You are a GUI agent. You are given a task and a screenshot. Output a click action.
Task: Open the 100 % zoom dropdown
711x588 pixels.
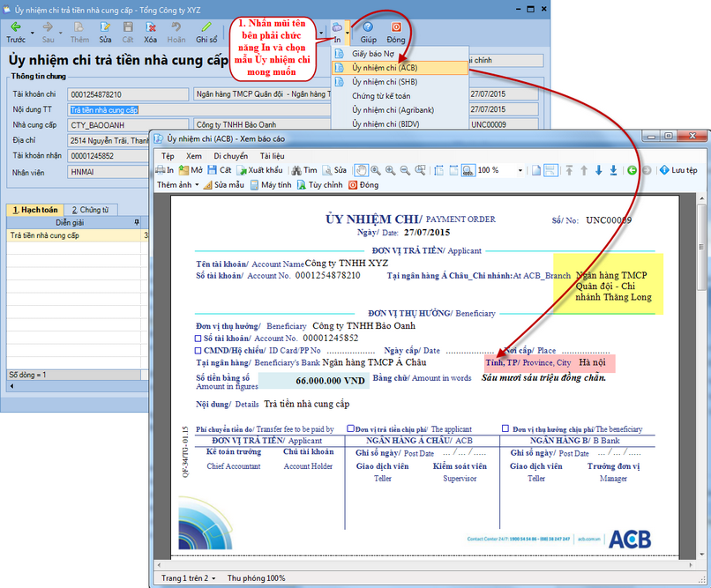point(520,170)
